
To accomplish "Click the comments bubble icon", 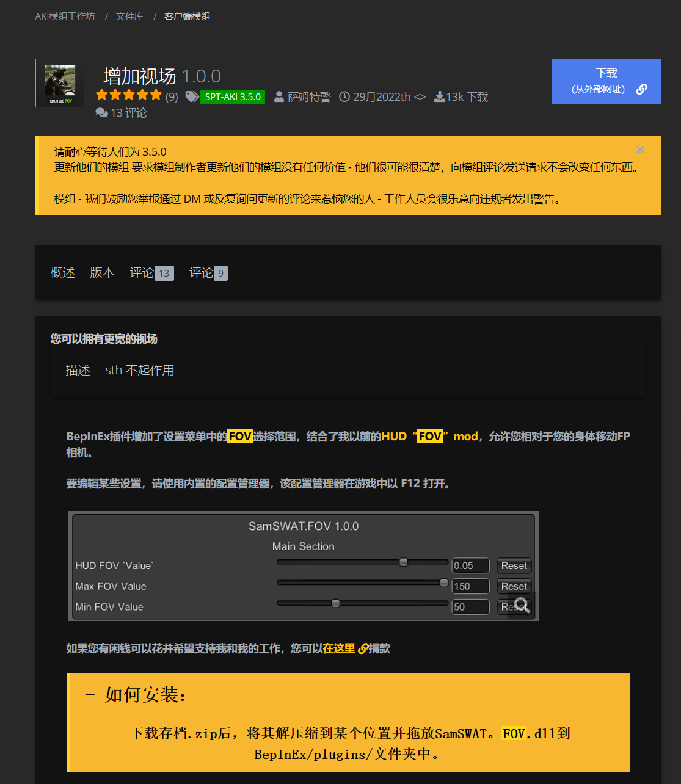I will 101,113.
